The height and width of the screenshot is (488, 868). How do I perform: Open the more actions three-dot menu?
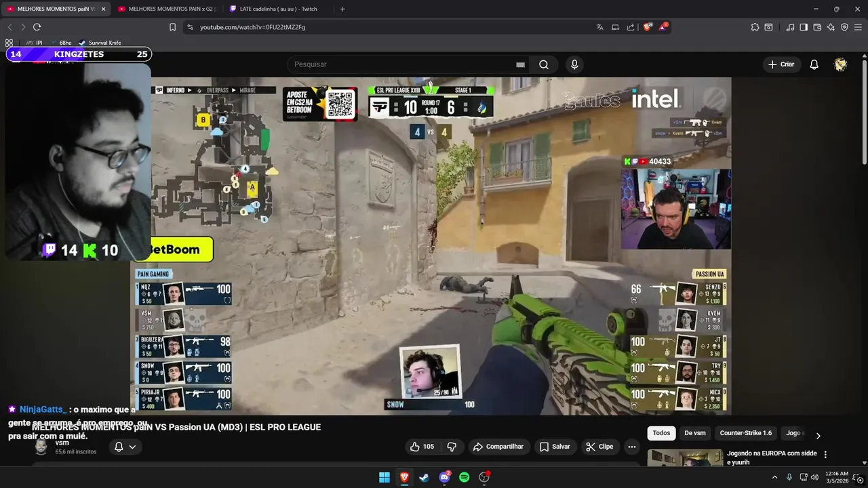(x=632, y=447)
